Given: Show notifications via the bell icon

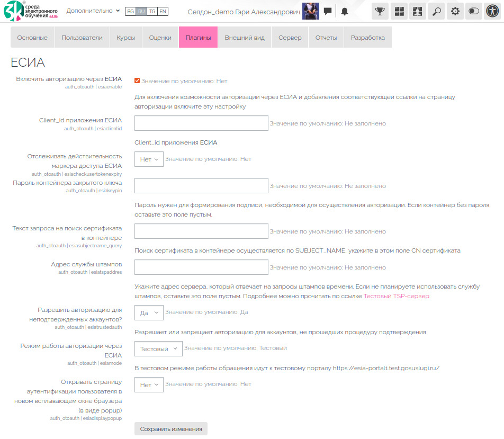Looking at the screenshot, I should tap(345, 11).
